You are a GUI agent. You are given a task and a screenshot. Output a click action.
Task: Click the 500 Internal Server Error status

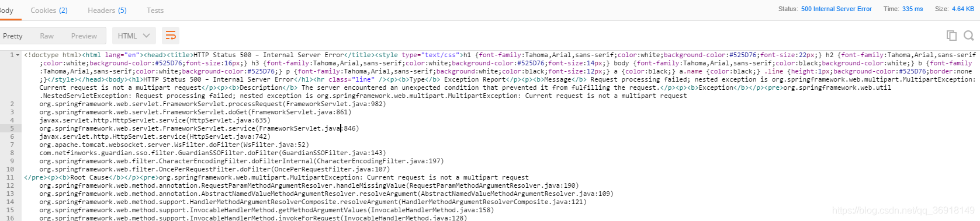tap(836, 9)
